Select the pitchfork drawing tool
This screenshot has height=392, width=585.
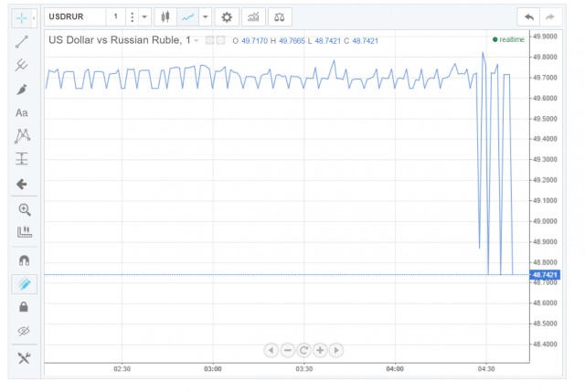tap(22, 65)
